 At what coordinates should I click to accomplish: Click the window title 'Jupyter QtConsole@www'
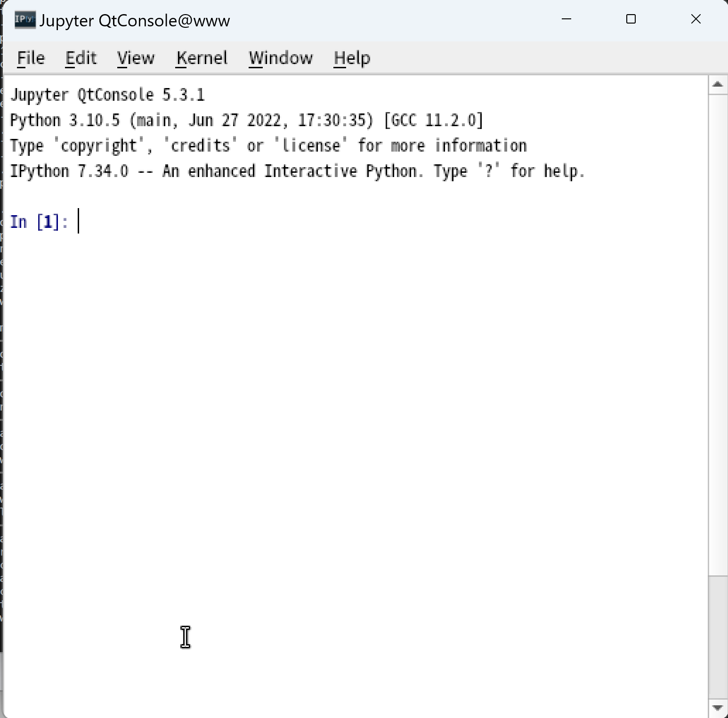pos(135,21)
